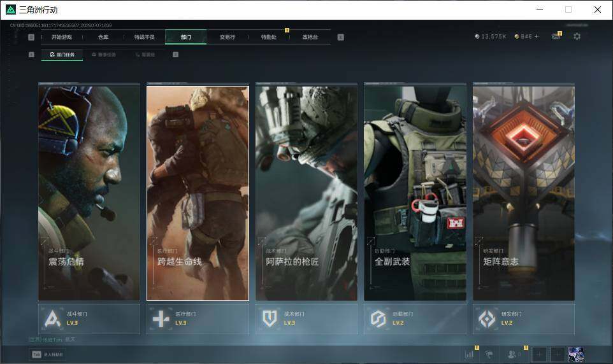
Task: Click the 13,575K currency amount
Action: (494, 36)
